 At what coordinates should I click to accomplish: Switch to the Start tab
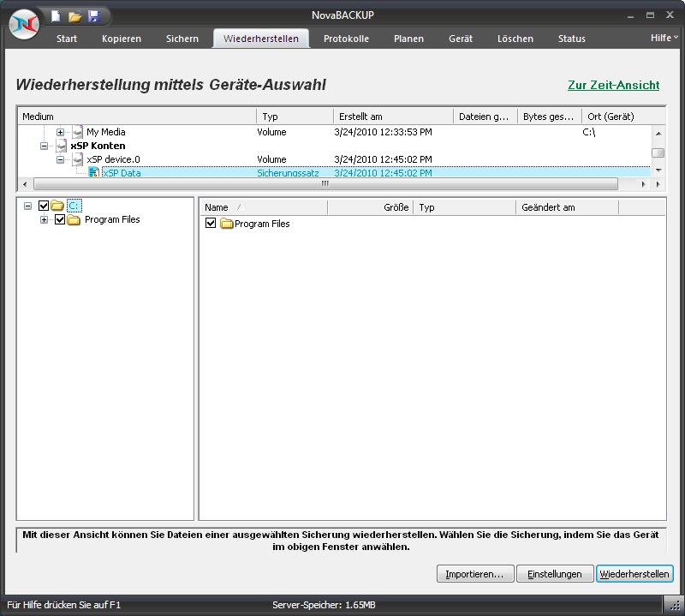tap(67, 39)
